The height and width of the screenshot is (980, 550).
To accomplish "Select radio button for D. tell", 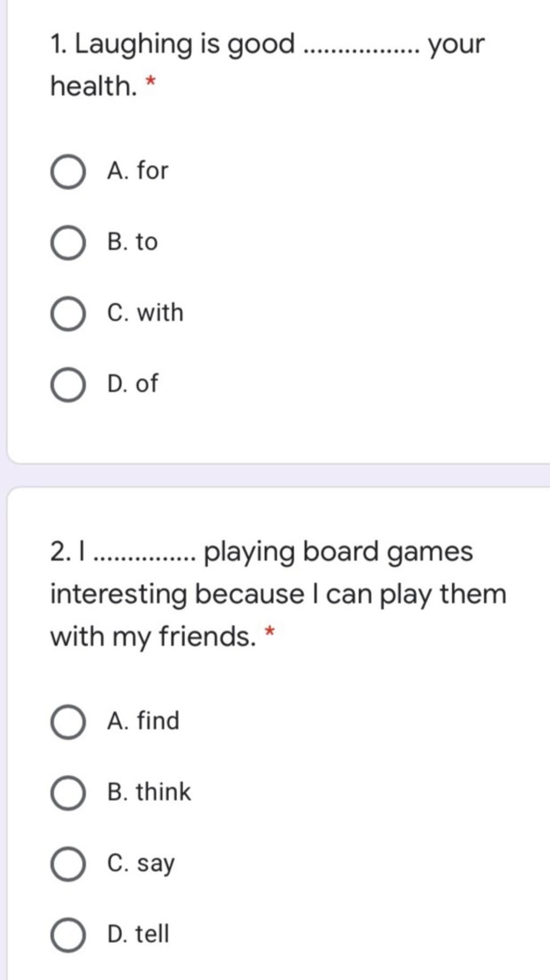I will coord(68,934).
